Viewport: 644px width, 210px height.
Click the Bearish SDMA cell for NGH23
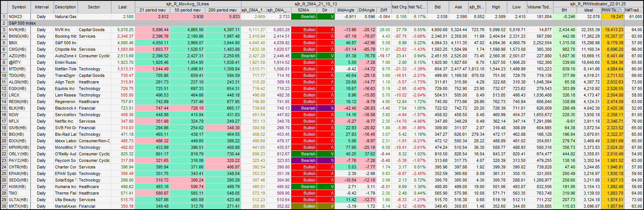(x=304, y=17)
